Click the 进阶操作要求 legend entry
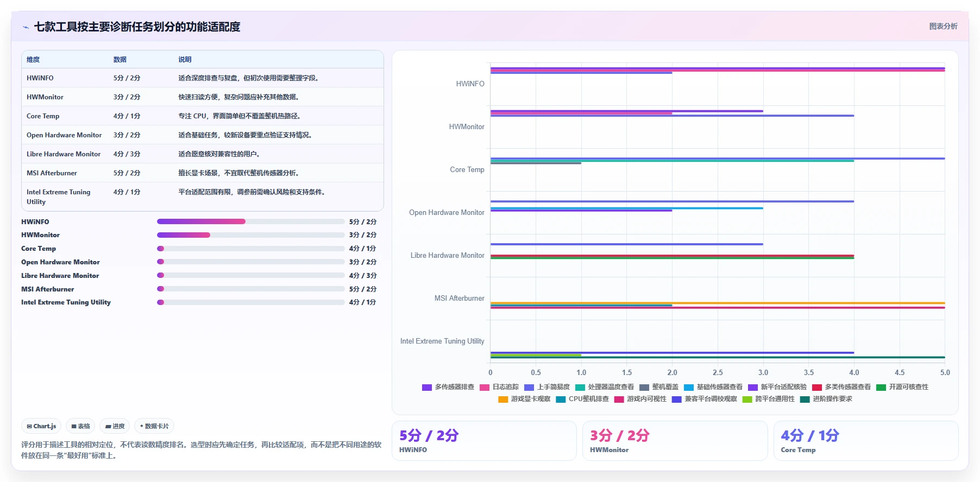The image size is (980, 482). click(x=826, y=399)
